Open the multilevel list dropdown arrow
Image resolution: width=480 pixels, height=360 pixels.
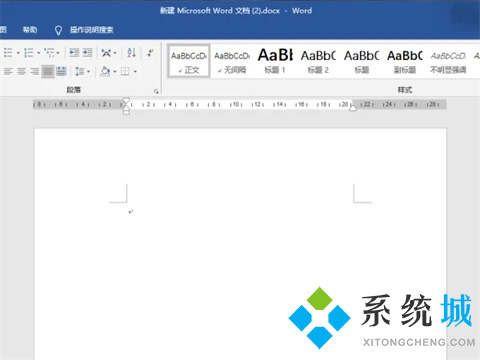pyautogui.click(x=58, y=53)
